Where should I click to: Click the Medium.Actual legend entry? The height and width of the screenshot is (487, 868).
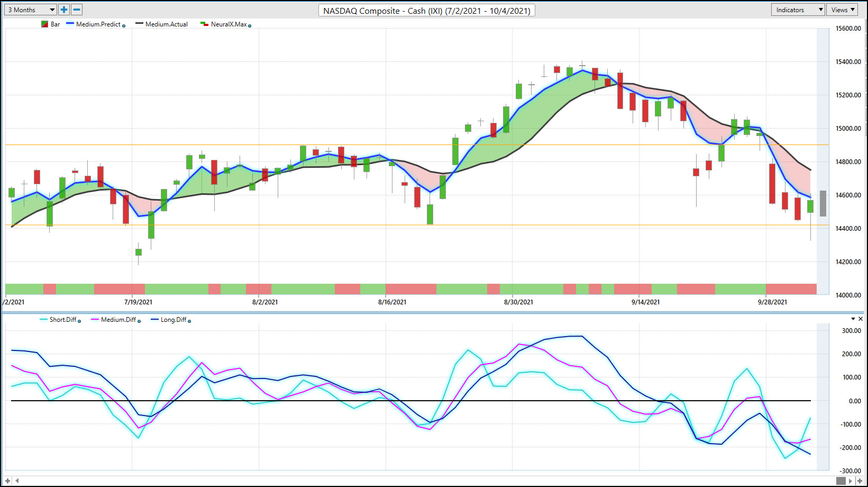tap(167, 24)
